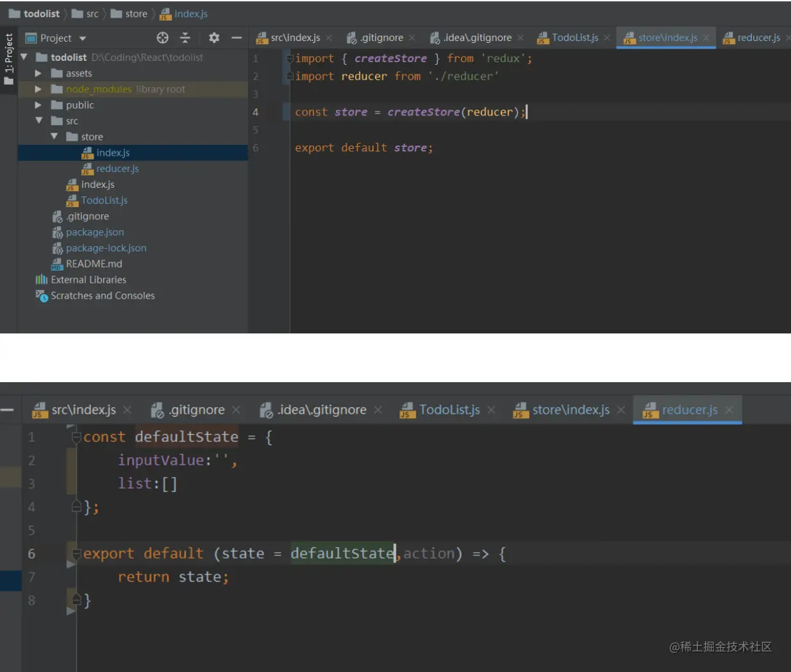Screen dimensions: 791x672
Task: Switch to src\index.js tab in top editor
Action: tap(295, 38)
